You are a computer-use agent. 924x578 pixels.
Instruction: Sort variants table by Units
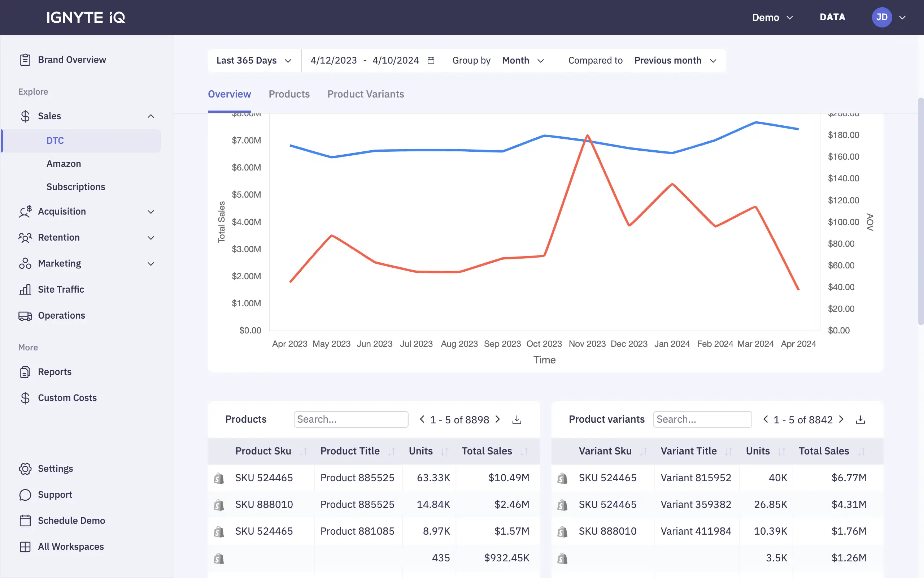click(x=781, y=452)
